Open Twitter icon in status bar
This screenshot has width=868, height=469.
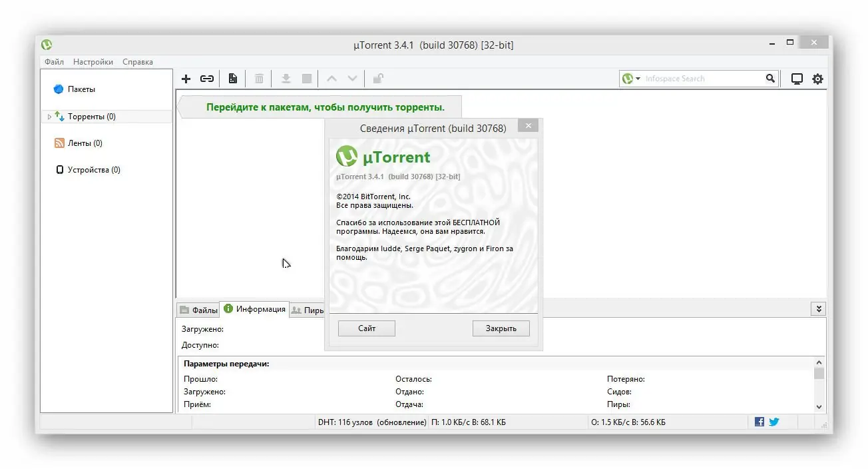774,422
